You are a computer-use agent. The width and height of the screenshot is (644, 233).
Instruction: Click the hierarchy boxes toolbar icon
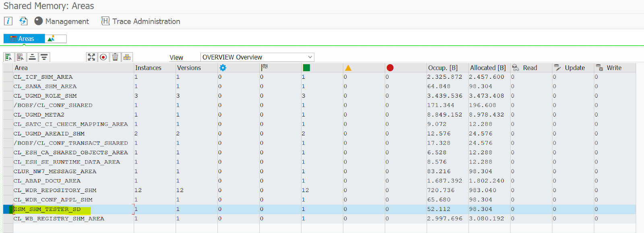[x=127, y=57]
